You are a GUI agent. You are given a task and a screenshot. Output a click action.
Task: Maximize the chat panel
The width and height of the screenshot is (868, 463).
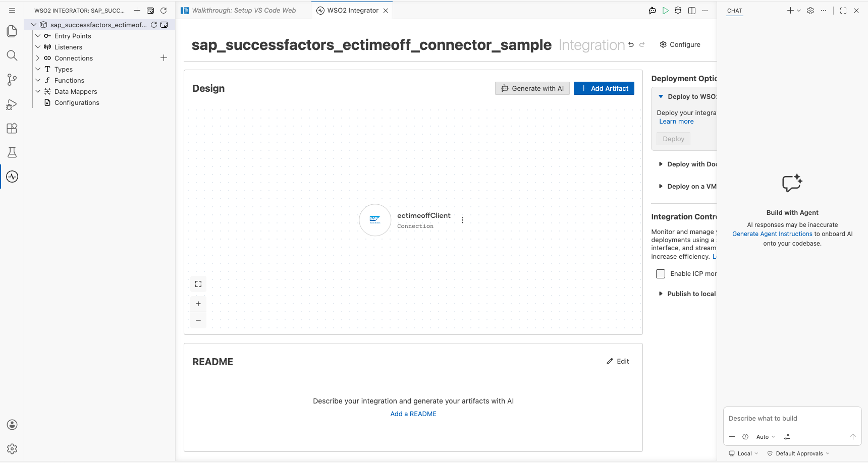pos(843,11)
